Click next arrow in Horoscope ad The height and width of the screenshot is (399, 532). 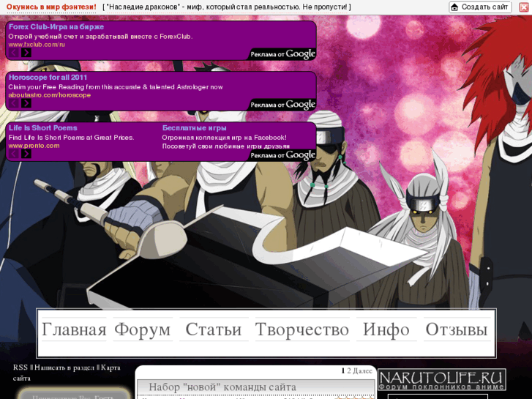(26, 103)
